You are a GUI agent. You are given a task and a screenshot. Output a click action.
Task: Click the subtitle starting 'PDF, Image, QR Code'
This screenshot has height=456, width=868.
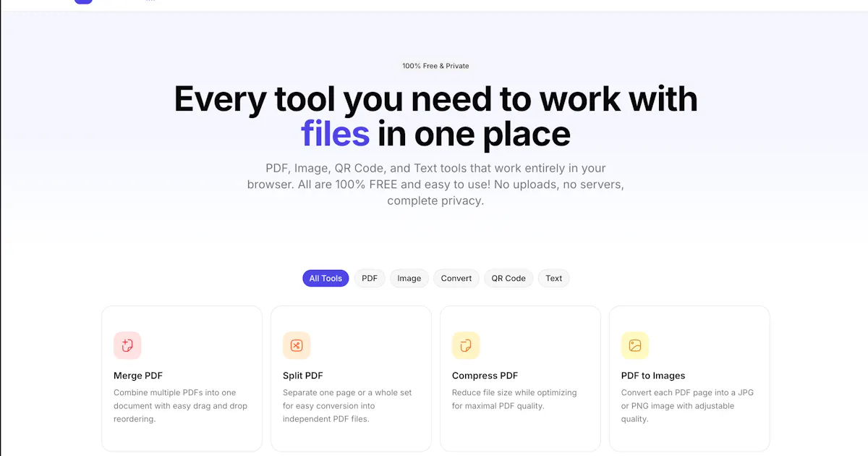coord(435,185)
